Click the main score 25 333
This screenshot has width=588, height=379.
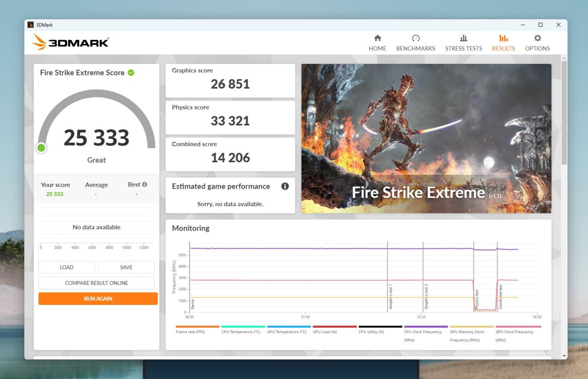[96, 138]
